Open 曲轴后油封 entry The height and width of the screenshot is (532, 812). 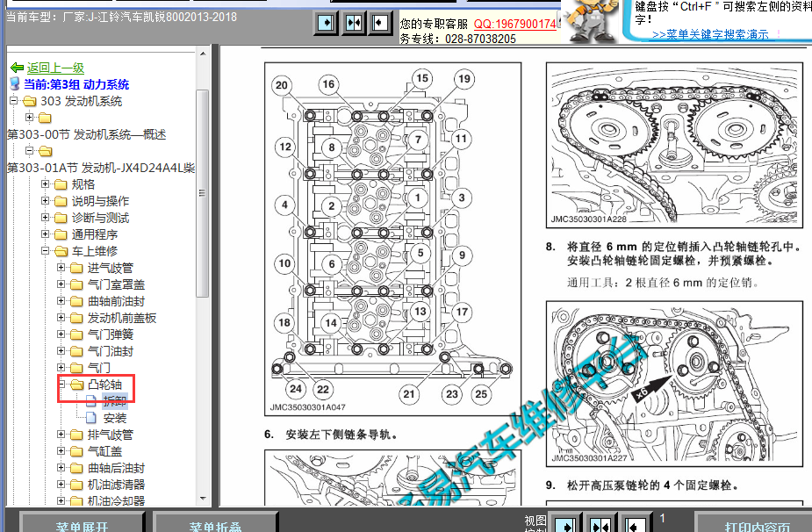point(116,468)
